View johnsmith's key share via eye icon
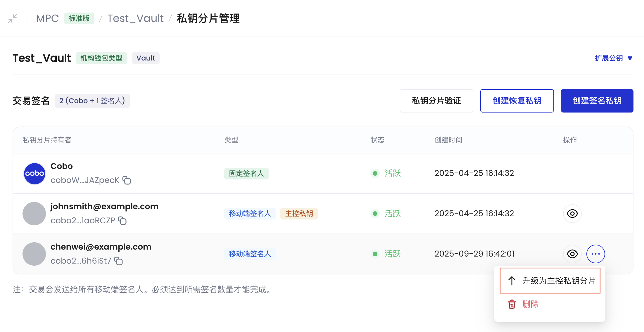Image resolution: width=644 pixels, height=332 pixels. (572, 214)
